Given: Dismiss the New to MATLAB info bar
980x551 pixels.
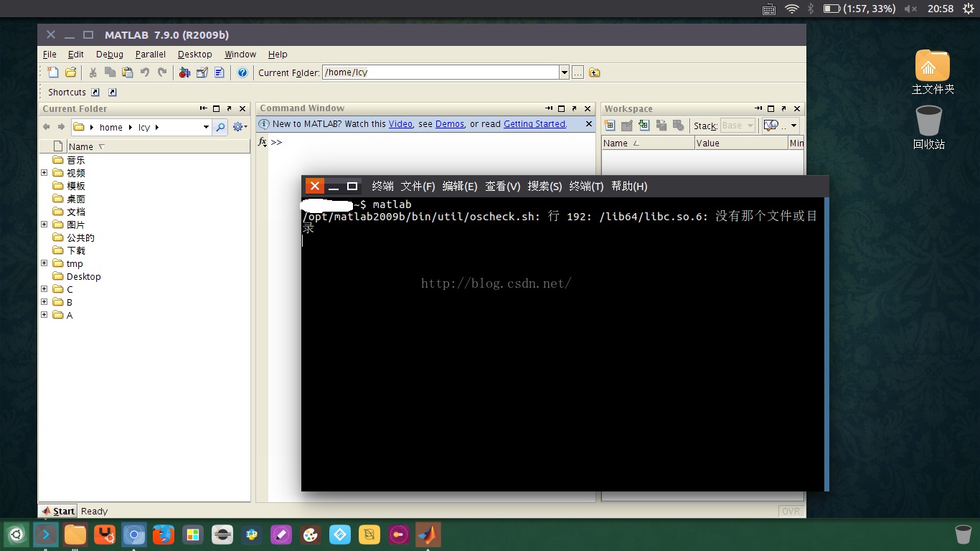Looking at the screenshot, I should click(x=589, y=124).
